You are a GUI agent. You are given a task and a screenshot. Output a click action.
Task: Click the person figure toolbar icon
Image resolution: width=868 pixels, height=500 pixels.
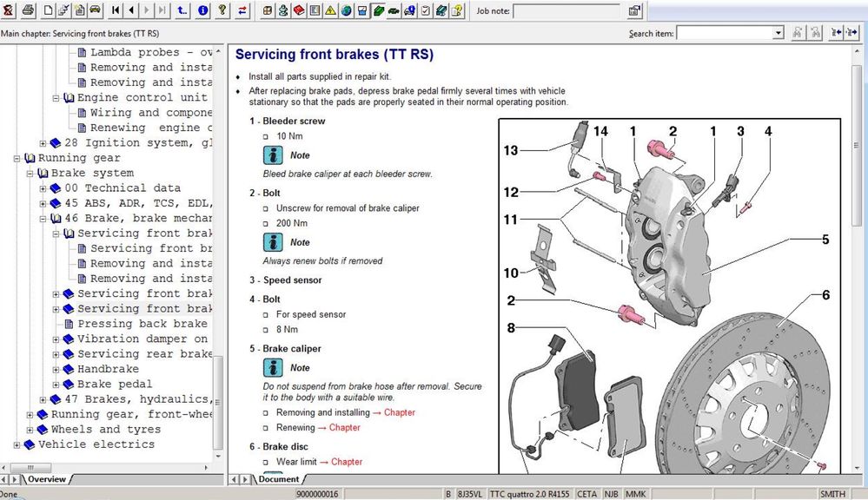(283, 10)
